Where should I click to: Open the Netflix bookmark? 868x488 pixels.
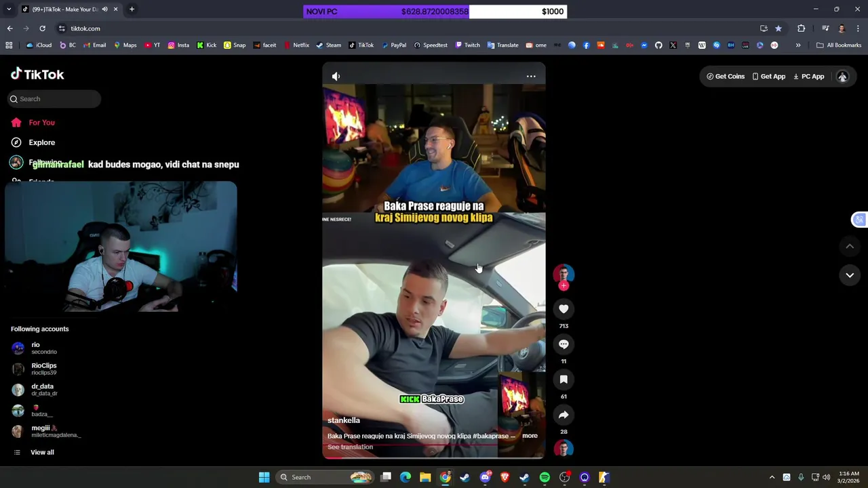[296, 45]
